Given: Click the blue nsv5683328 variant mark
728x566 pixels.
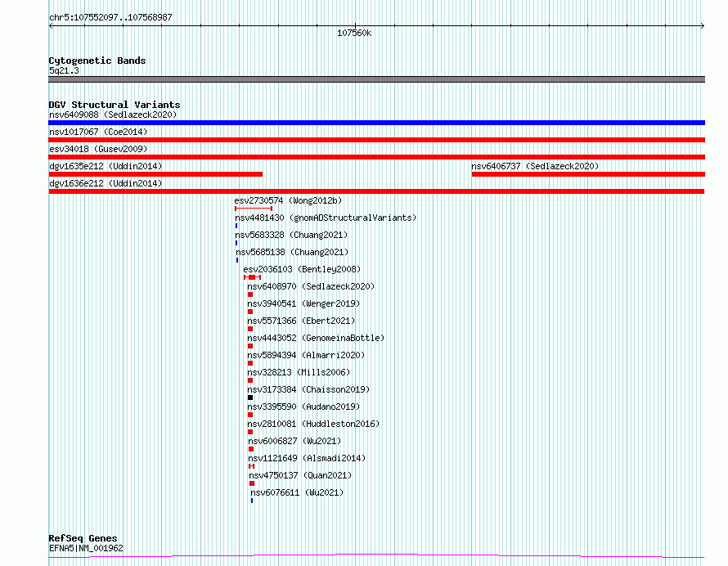Looking at the screenshot, I should click(236, 243).
